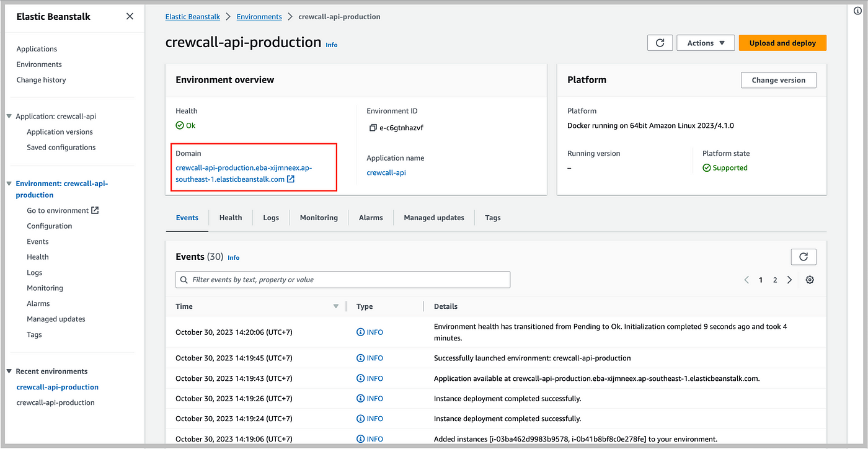Open Environments in sidebar
868x449 pixels.
[x=39, y=64]
